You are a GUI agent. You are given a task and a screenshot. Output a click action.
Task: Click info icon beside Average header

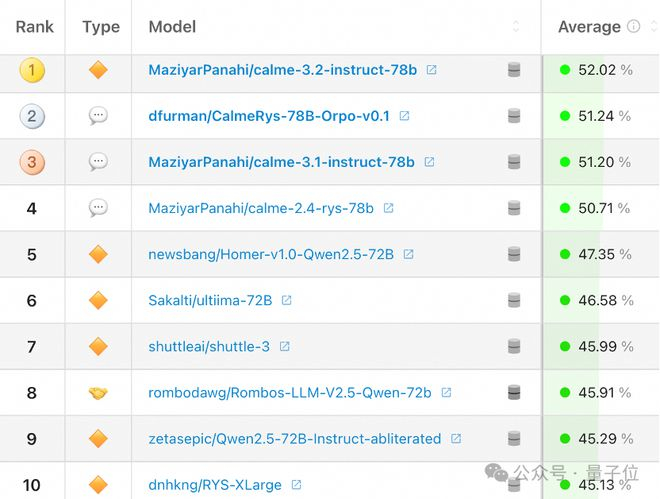tap(633, 27)
